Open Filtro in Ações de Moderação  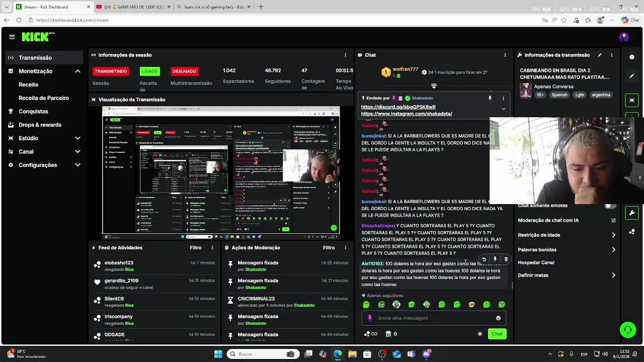pyautogui.click(x=329, y=248)
